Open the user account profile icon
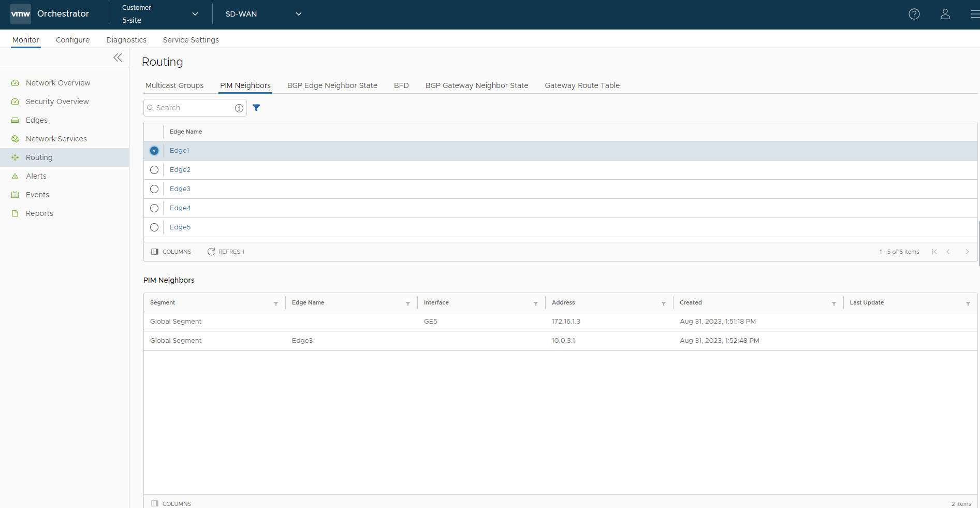980x508 pixels. [945, 14]
